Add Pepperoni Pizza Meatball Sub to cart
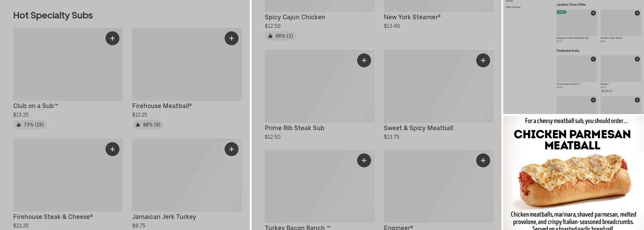Viewport: 644px width, 230px height. (593, 13)
